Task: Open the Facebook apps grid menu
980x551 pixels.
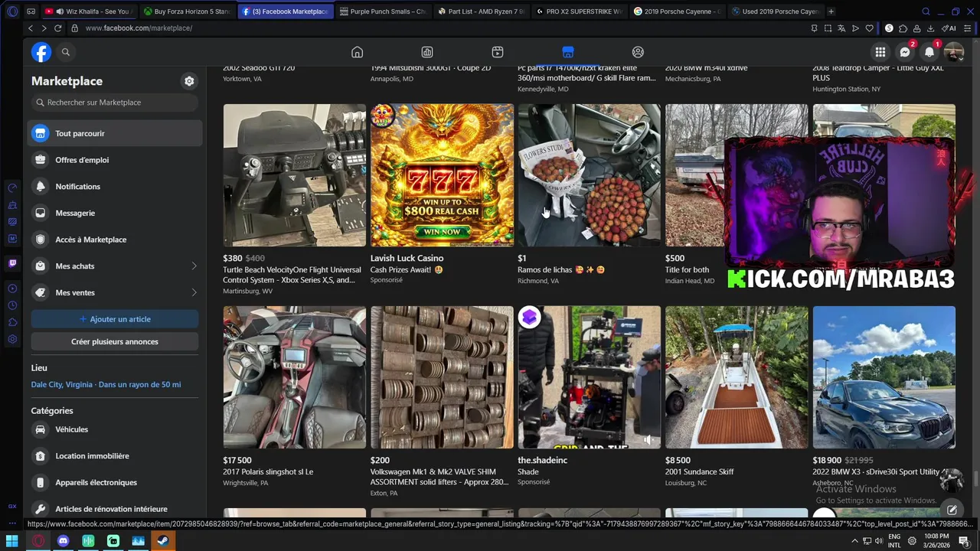Action: [880, 52]
